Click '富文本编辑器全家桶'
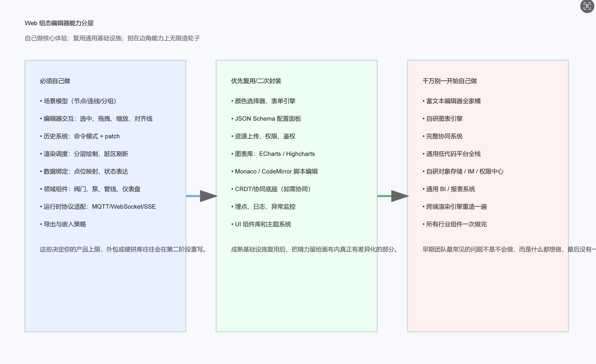 452,101
